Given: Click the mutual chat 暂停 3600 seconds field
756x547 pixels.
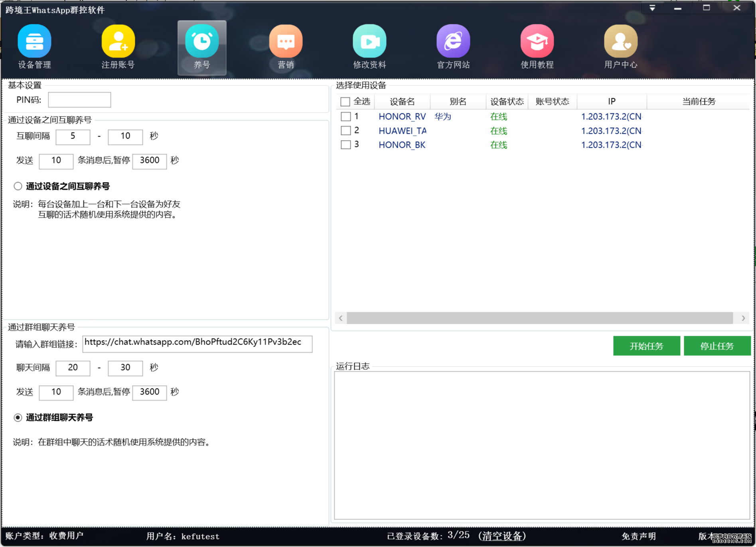Looking at the screenshot, I should pyautogui.click(x=150, y=161).
